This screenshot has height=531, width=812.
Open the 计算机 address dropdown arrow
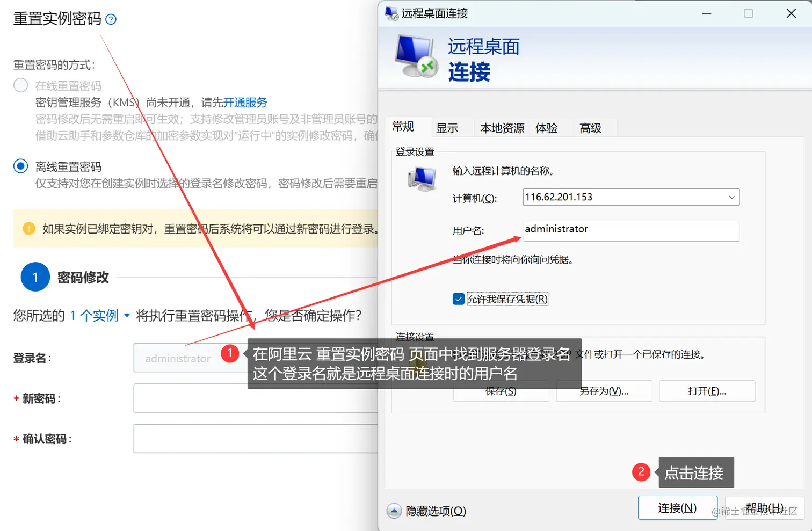(x=731, y=197)
